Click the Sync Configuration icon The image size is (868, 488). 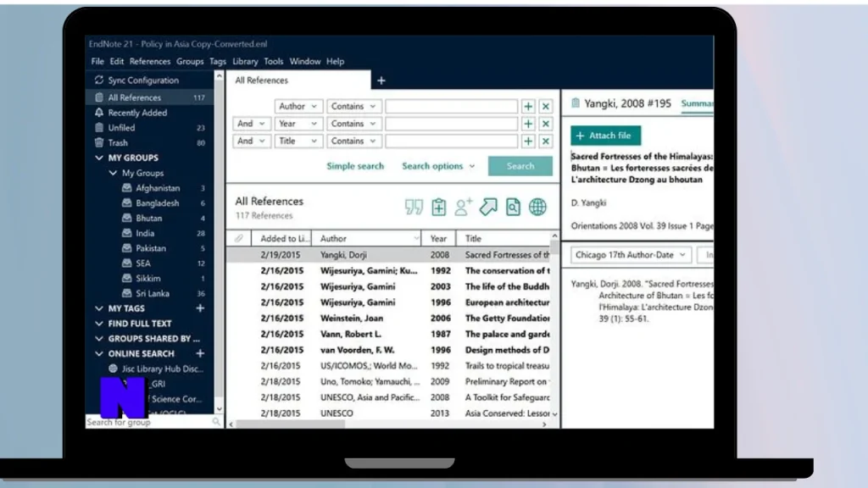[x=99, y=80]
